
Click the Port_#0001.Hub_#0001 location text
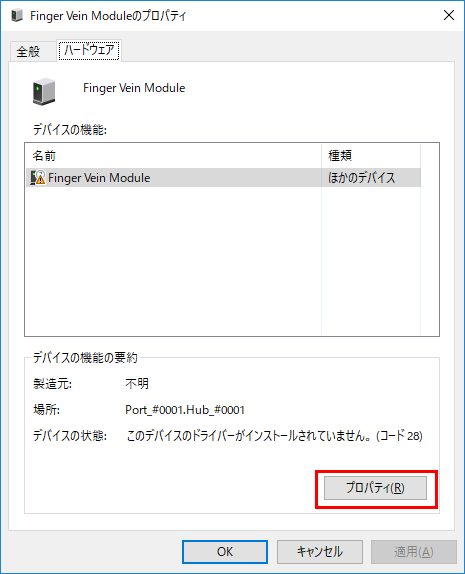[185, 410]
